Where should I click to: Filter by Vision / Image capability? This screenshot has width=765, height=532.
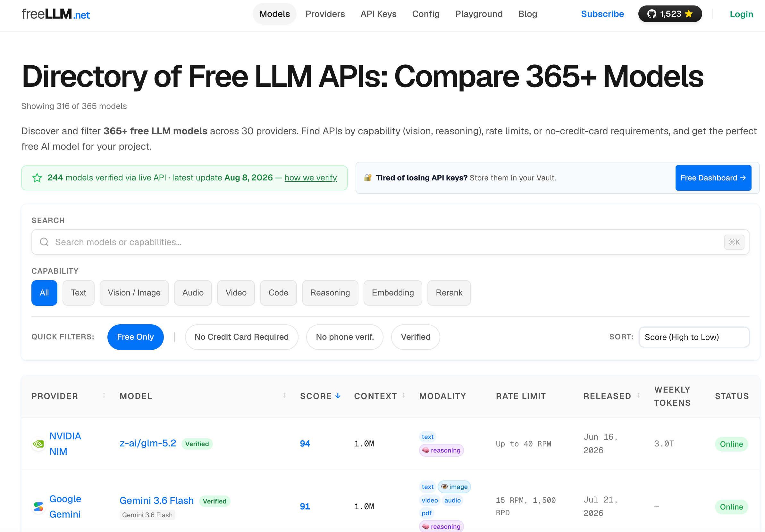(x=134, y=293)
